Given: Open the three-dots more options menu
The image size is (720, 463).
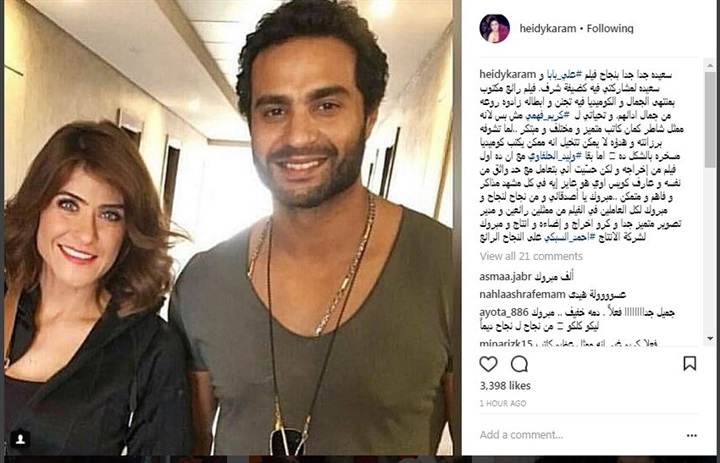Looking at the screenshot, I should point(692,435).
